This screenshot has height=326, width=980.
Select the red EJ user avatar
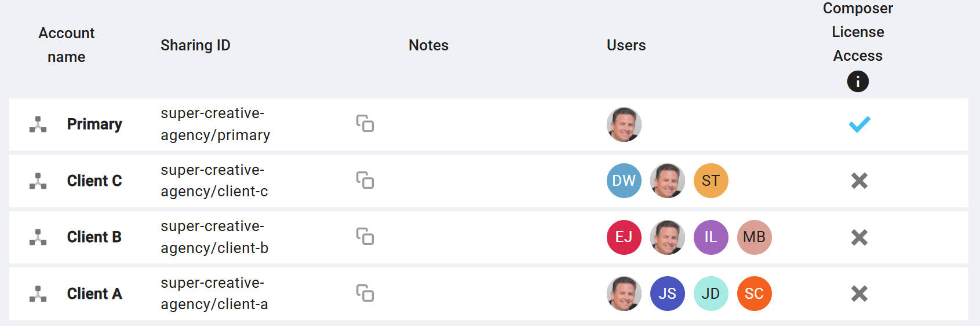[x=624, y=237]
